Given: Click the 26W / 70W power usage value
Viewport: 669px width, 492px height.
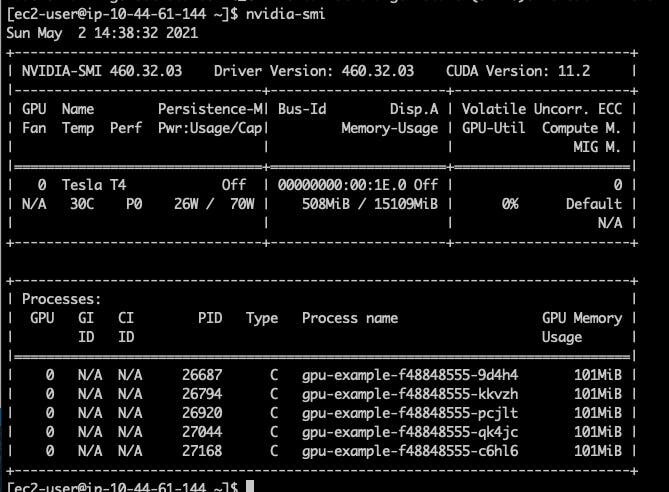Looking at the screenshot, I should (213, 204).
